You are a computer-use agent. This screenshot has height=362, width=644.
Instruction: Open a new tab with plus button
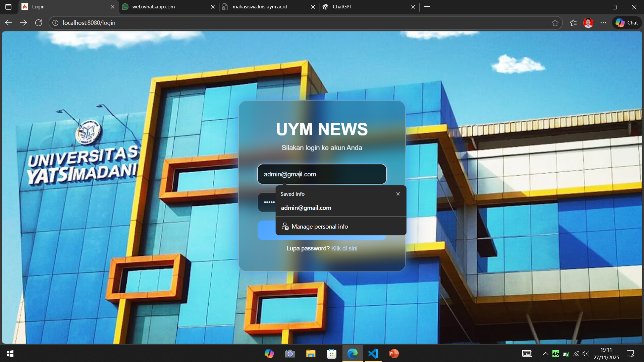point(427,7)
